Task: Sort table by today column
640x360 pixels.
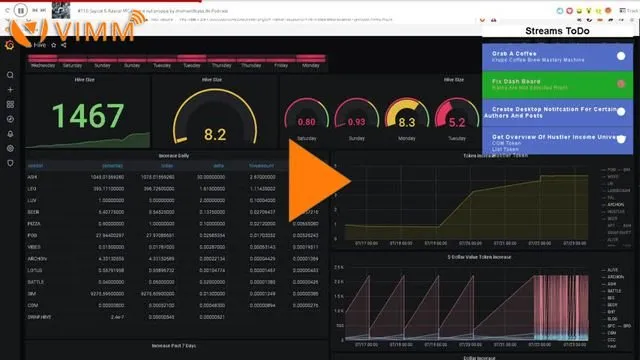Action: (x=167, y=166)
